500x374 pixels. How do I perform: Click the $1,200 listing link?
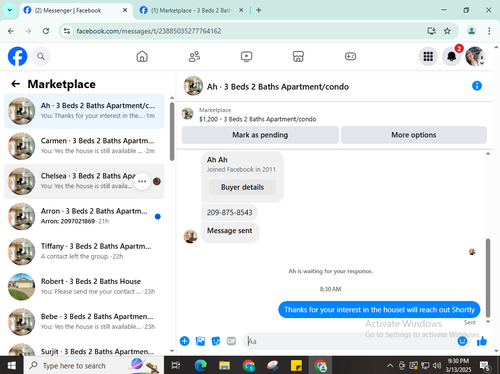[x=258, y=119]
